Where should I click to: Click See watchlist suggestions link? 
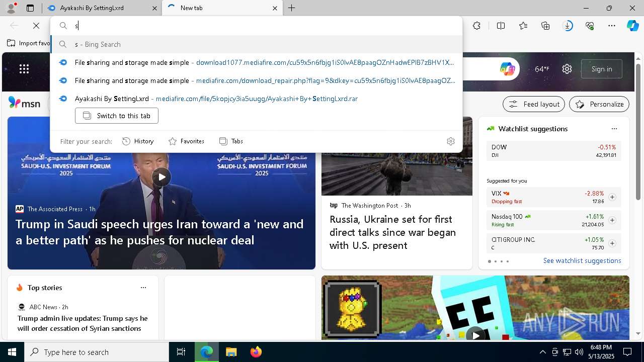[x=582, y=260]
